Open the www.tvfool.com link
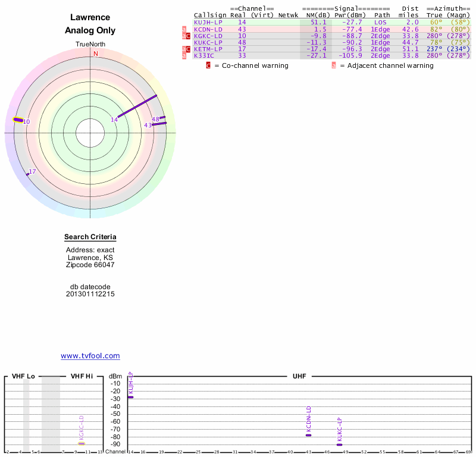476x457 pixels. point(90,356)
